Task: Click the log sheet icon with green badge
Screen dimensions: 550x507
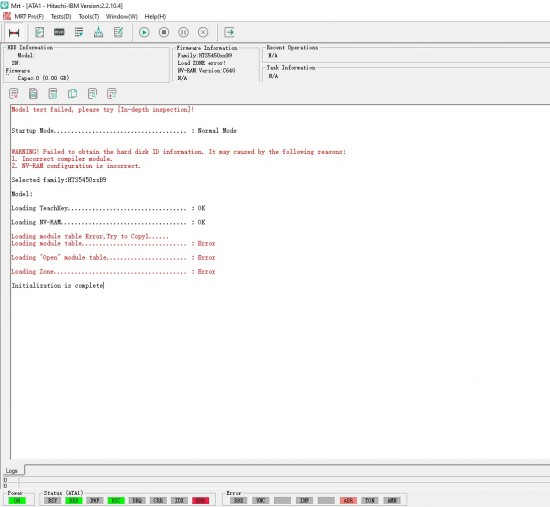Action: pyautogui.click(x=53, y=94)
